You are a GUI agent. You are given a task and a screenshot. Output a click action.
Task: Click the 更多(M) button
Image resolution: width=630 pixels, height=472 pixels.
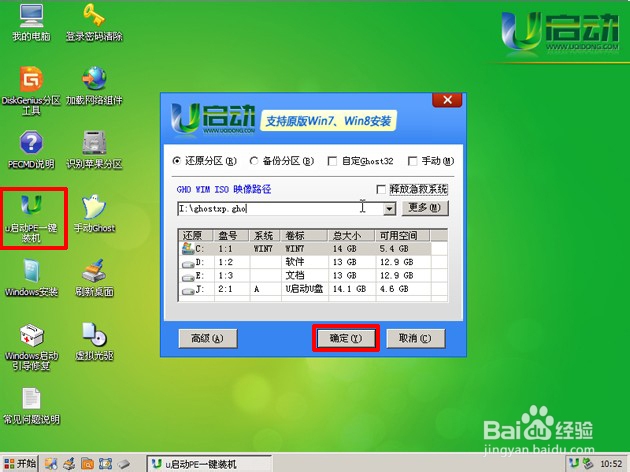(425, 208)
